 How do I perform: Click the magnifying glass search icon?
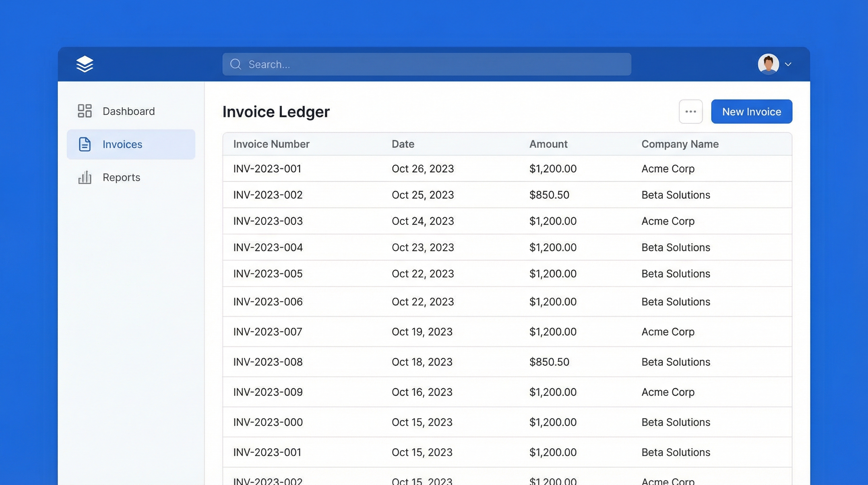click(x=236, y=64)
